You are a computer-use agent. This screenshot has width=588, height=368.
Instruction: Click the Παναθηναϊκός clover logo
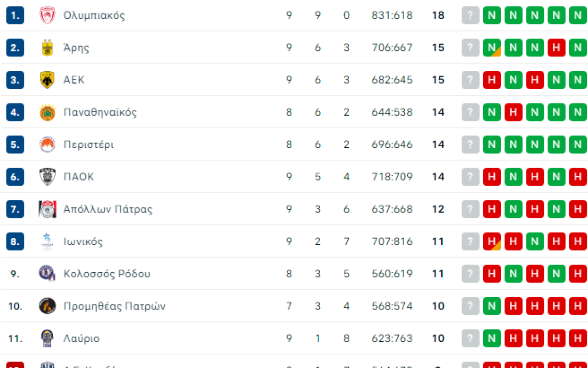click(47, 112)
